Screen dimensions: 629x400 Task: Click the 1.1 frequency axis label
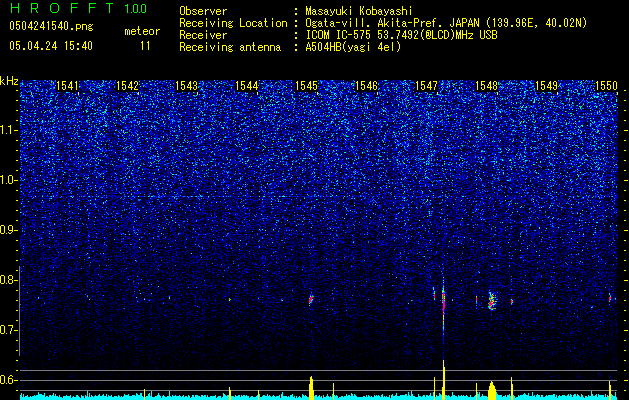point(8,130)
